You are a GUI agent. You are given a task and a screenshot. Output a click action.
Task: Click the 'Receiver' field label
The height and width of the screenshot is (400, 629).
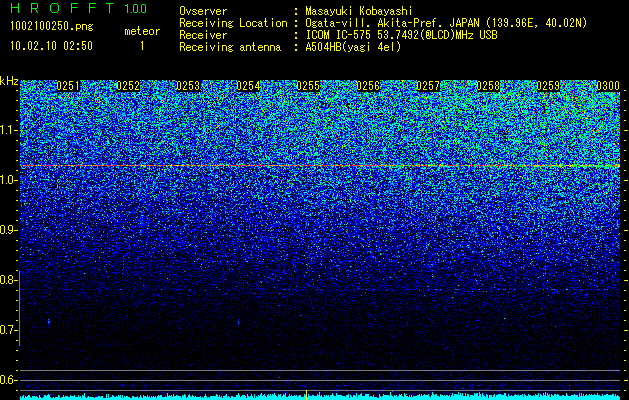[203, 35]
